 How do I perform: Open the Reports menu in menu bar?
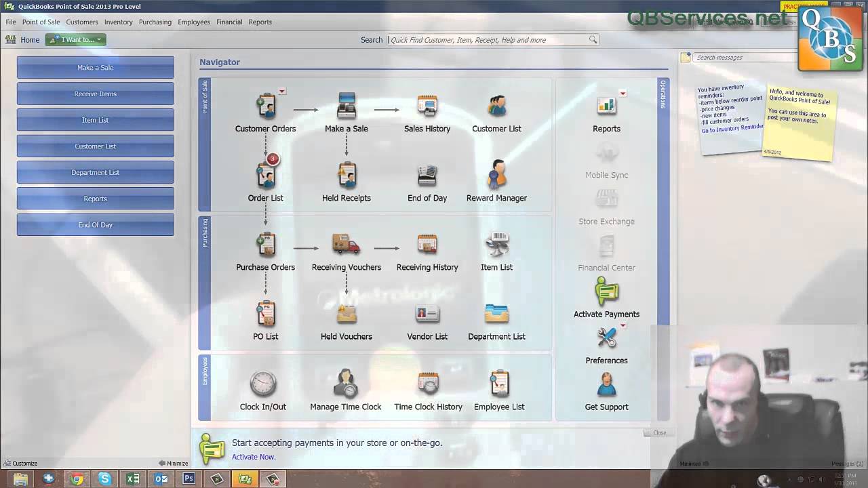pos(260,22)
